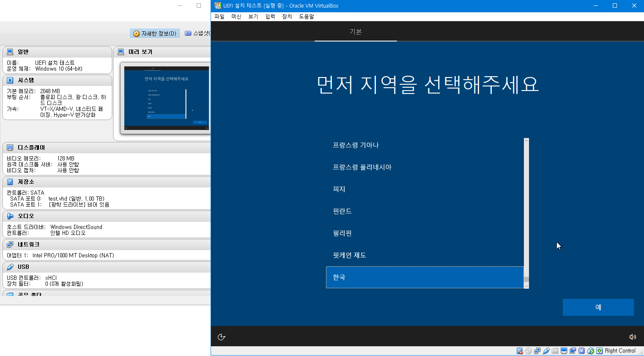
Task: Open the 보기 menu
Action: click(x=253, y=17)
